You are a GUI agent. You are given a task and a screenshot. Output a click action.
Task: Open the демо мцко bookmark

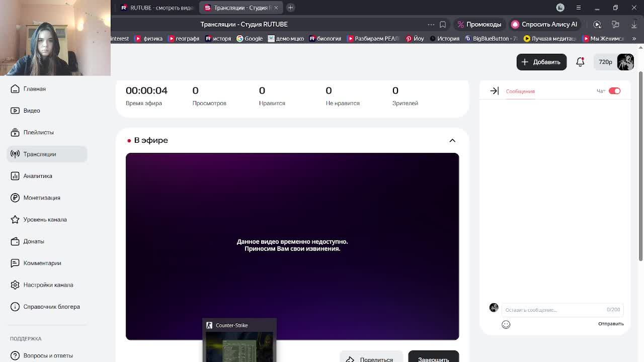pyautogui.click(x=286, y=39)
